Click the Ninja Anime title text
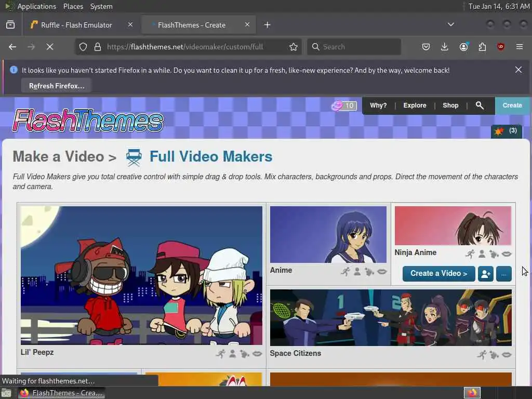The height and width of the screenshot is (399, 532). tap(415, 252)
